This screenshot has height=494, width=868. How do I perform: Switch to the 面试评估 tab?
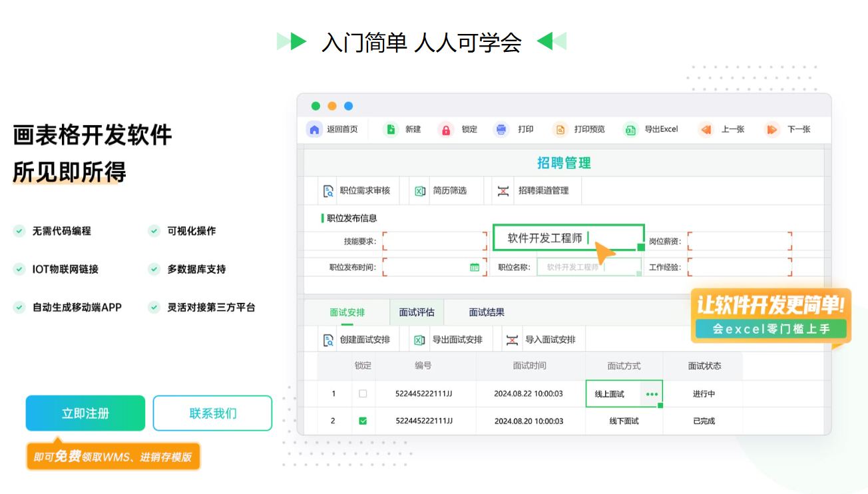(x=416, y=312)
